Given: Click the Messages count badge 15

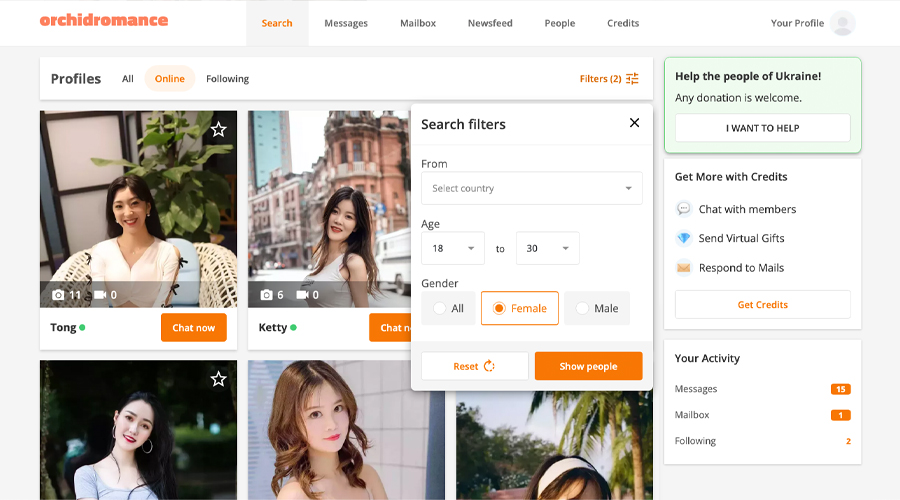Looking at the screenshot, I should click(x=840, y=389).
